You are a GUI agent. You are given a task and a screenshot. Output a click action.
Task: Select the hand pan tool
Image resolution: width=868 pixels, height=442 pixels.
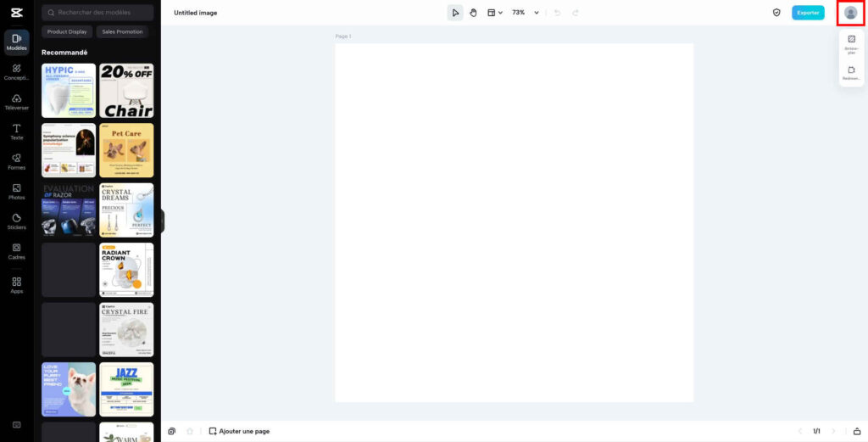tap(473, 13)
